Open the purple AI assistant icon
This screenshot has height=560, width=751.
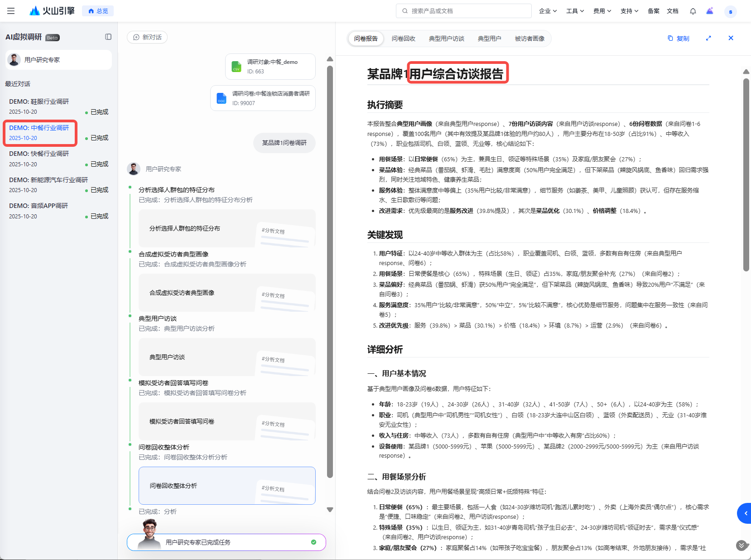(710, 11)
